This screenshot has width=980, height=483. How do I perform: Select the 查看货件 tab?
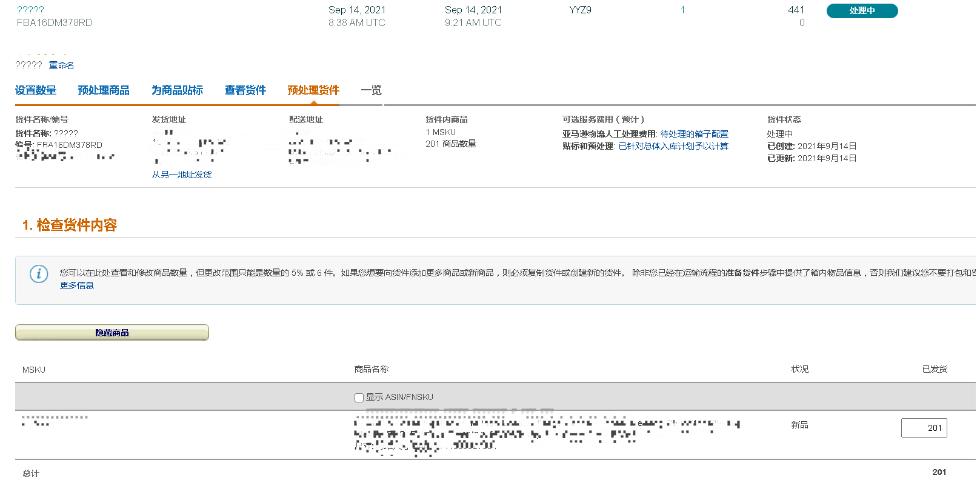point(245,90)
